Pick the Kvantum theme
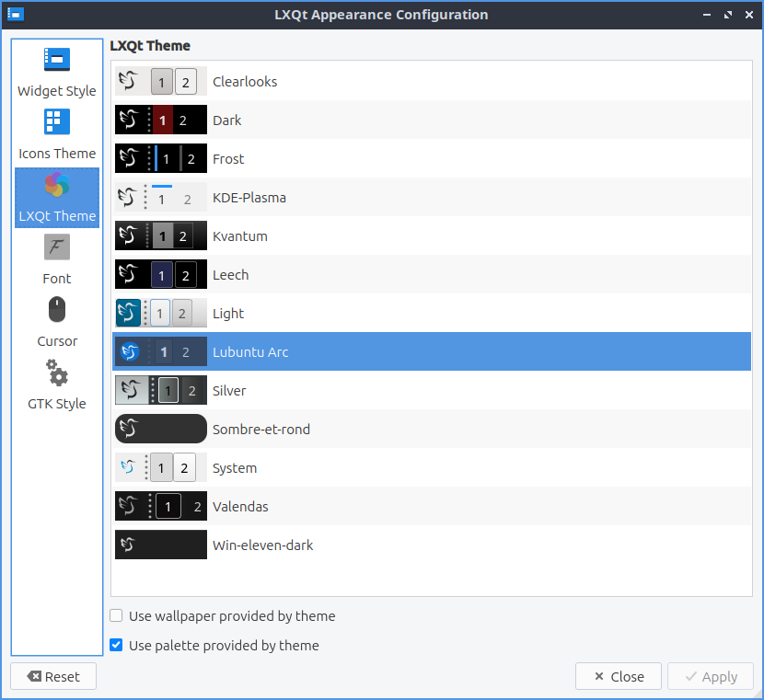The width and height of the screenshot is (764, 700). (239, 236)
